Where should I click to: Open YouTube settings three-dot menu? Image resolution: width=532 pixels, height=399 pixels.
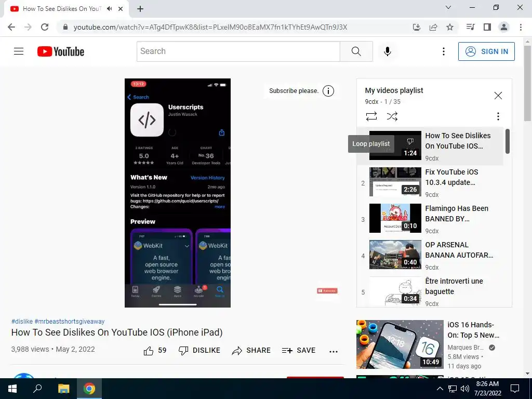pos(444,51)
